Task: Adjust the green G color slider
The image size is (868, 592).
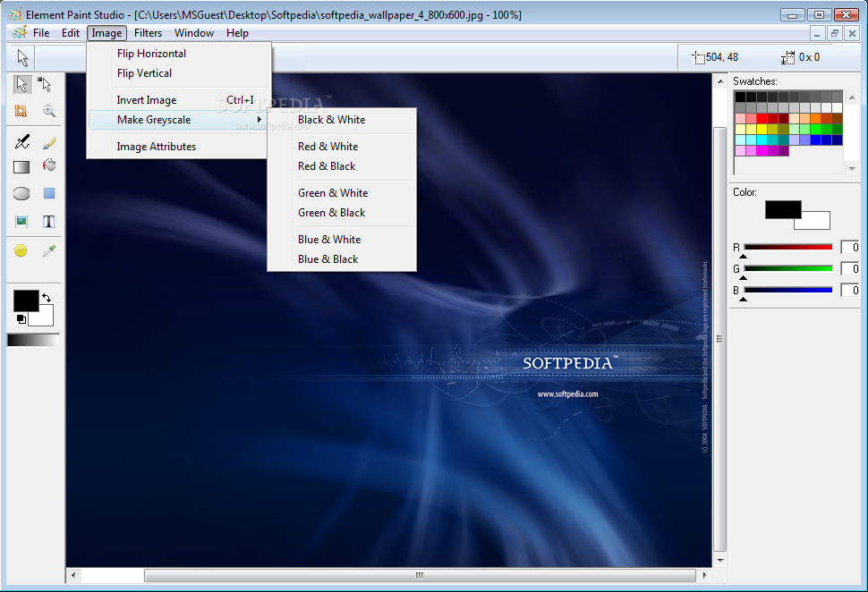Action: (x=788, y=269)
